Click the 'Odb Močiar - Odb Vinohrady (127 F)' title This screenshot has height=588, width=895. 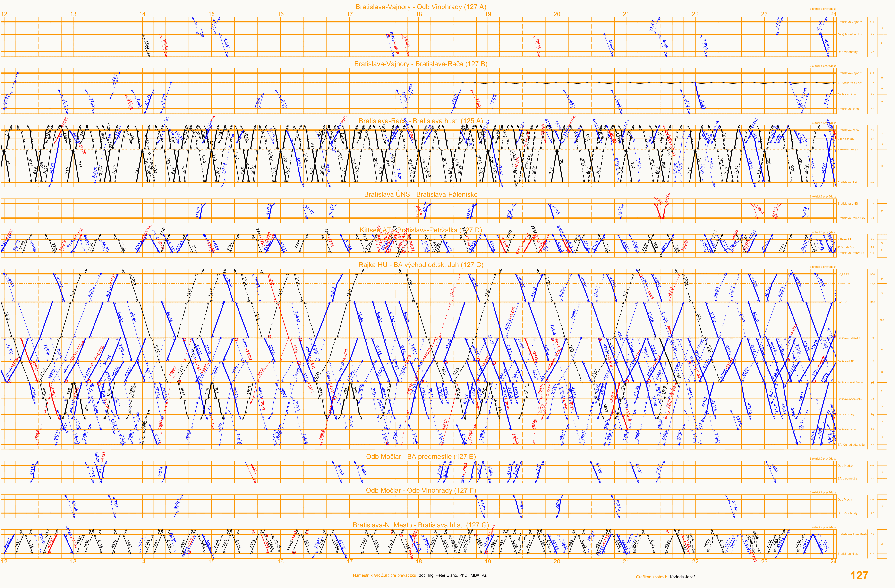pyautogui.click(x=421, y=490)
